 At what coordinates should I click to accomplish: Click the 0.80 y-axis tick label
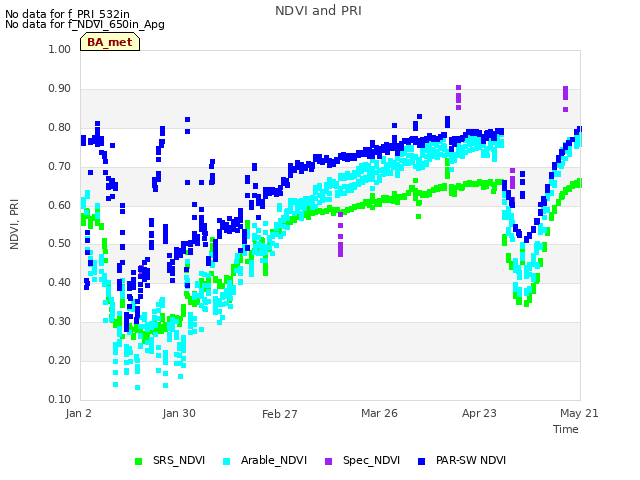(60, 127)
